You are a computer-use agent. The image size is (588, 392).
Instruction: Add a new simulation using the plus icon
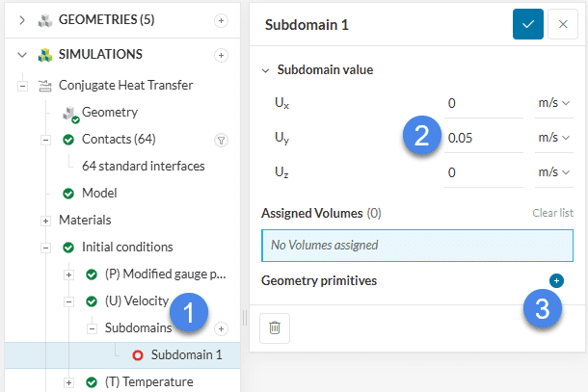point(221,55)
